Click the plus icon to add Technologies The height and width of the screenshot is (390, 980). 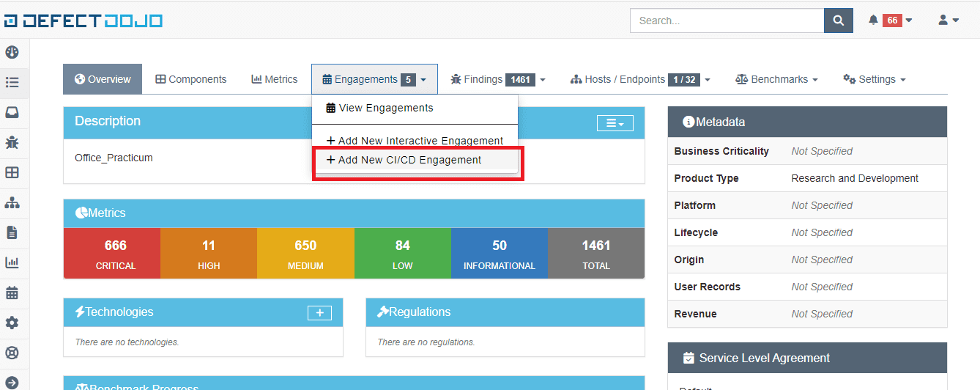tap(319, 313)
